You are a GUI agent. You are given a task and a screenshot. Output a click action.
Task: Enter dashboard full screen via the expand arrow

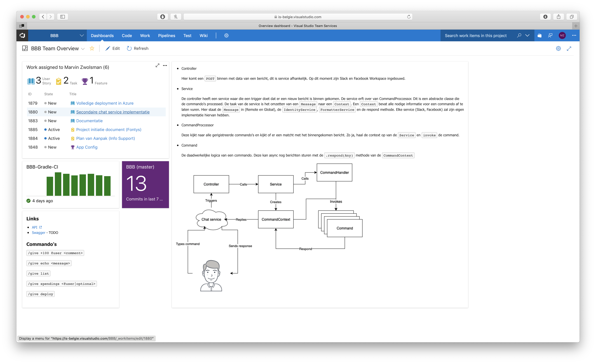[569, 48]
